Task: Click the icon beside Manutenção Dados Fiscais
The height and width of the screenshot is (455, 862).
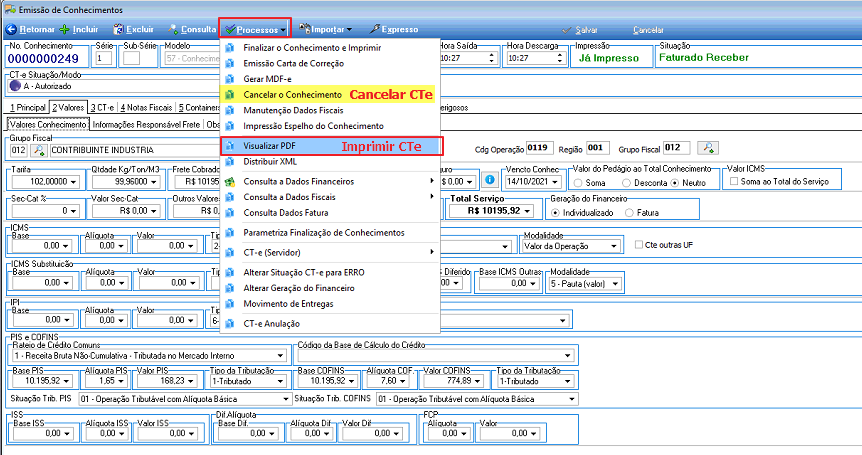Action: coord(230,110)
